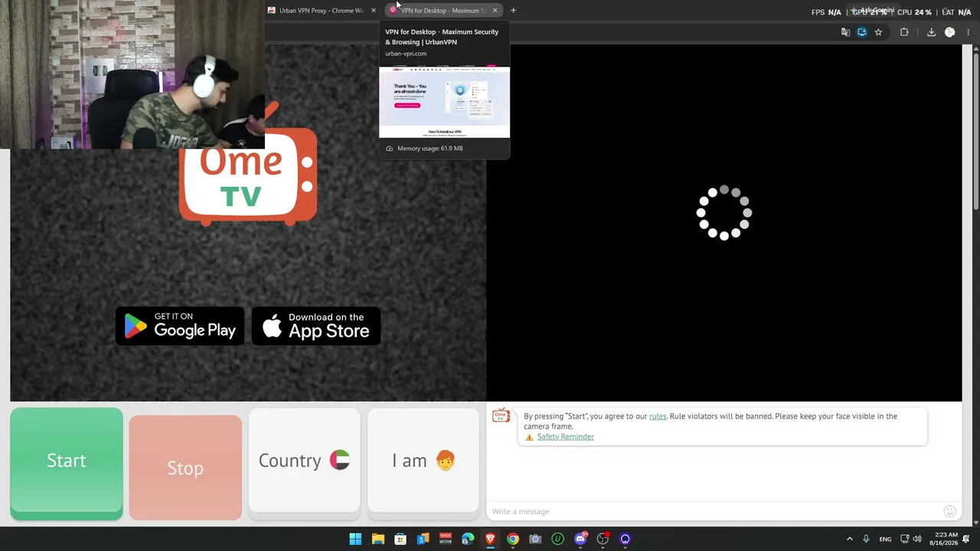Open the blue 3 app on the taskbar
Screen dimensions: 980x551
[423, 539]
